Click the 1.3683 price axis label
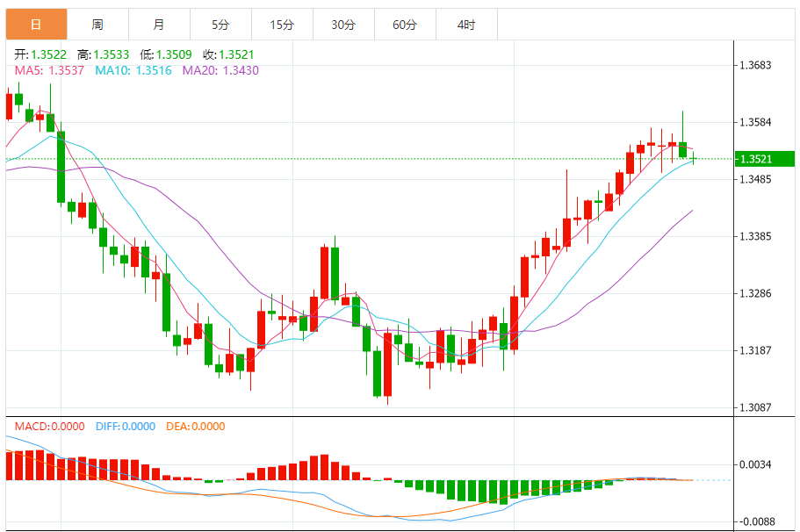The height and width of the screenshot is (532, 800). click(x=755, y=65)
